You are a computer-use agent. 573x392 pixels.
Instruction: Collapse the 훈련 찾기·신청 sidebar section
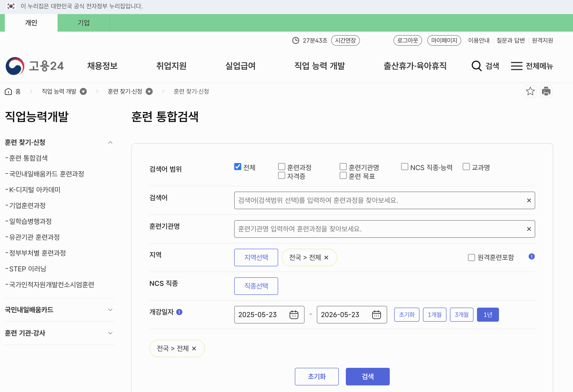pos(110,142)
